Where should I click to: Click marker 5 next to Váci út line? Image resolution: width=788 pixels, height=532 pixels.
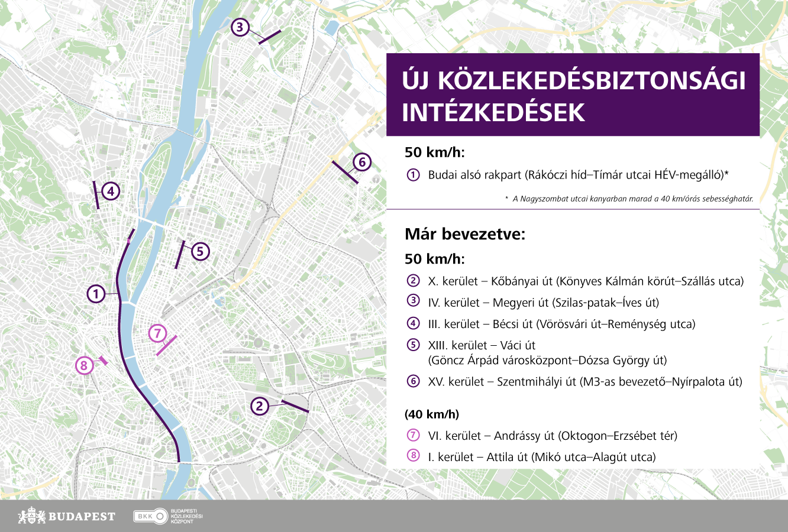click(200, 252)
